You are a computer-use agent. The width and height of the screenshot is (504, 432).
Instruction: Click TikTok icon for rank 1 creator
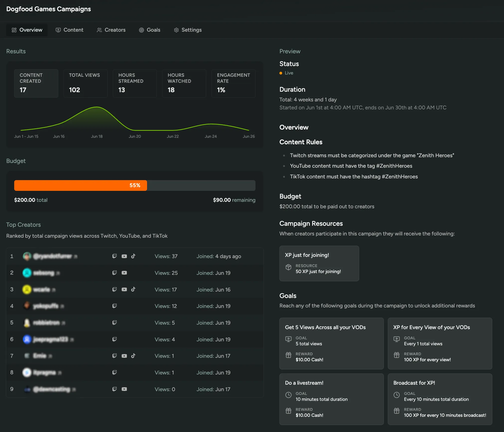click(133, 256)
